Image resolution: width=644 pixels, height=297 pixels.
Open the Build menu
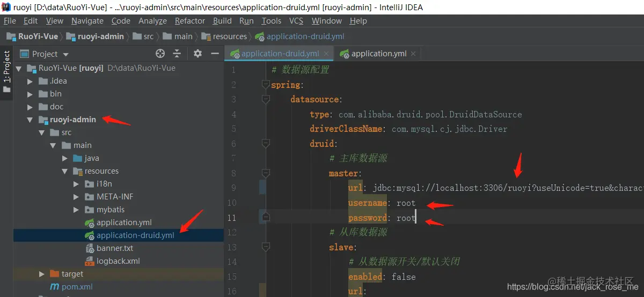pos(222,21)
